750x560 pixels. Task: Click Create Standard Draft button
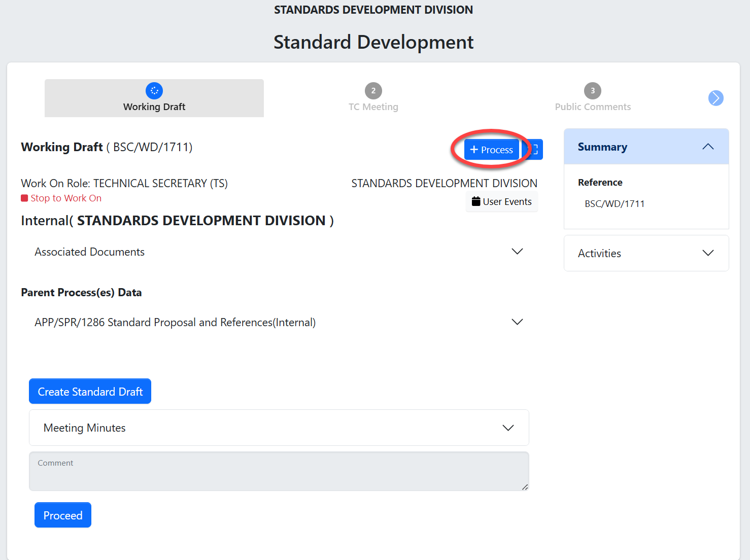[x=90, y=392]
